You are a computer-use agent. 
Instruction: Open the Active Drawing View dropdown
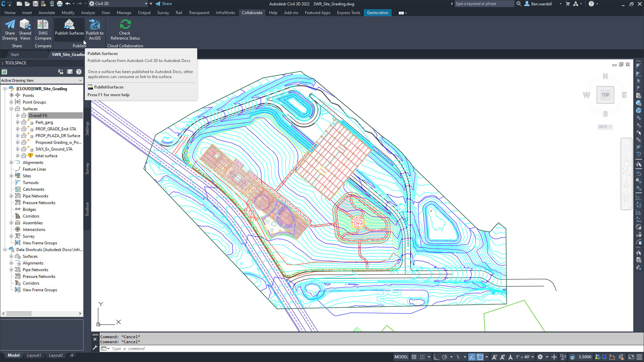click(42, 80)
